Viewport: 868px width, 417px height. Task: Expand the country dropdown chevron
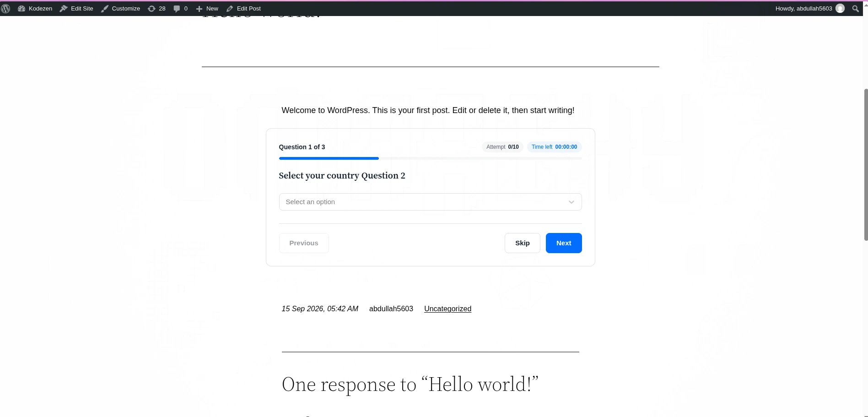tap(571, 202)
